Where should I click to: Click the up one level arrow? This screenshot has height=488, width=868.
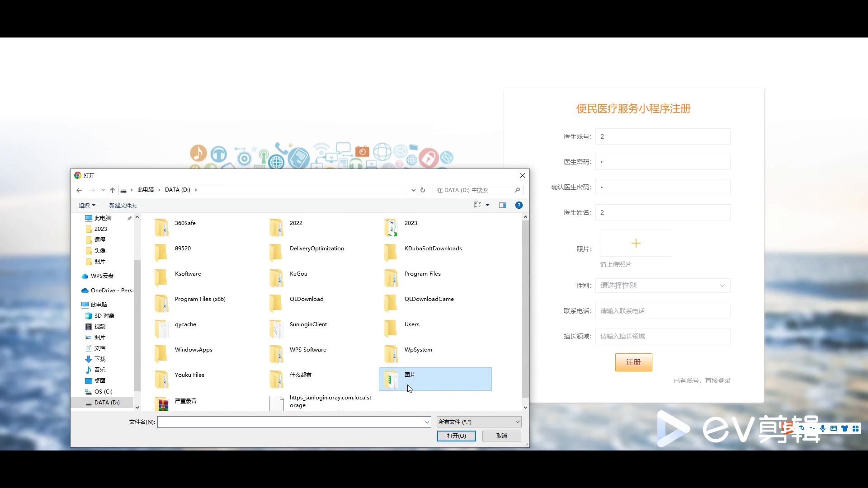click(113, 190)
